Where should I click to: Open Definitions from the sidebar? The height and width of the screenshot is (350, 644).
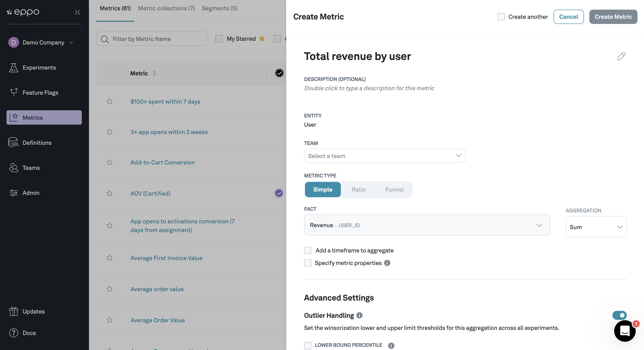[37, 143]
